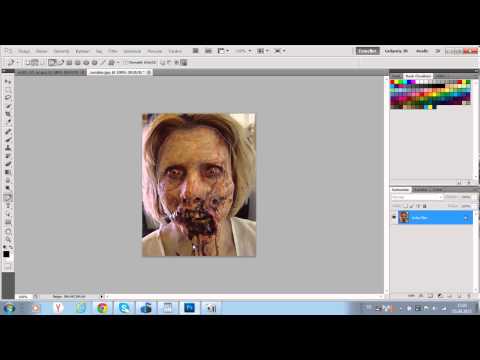Create a new layer in Layers panel
This screenshot has width=480, height=360.
click(x=459, y=296)
